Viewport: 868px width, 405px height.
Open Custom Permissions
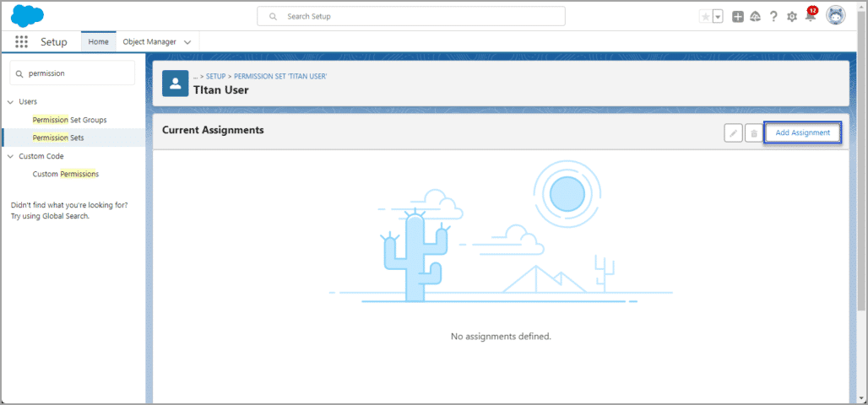65,175
